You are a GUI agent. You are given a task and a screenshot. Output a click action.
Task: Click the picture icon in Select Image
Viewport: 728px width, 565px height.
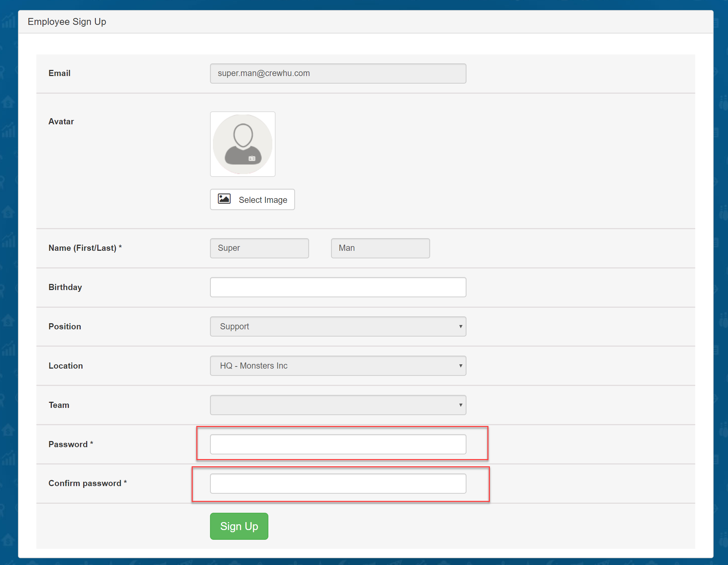click(x=224, y=199)
